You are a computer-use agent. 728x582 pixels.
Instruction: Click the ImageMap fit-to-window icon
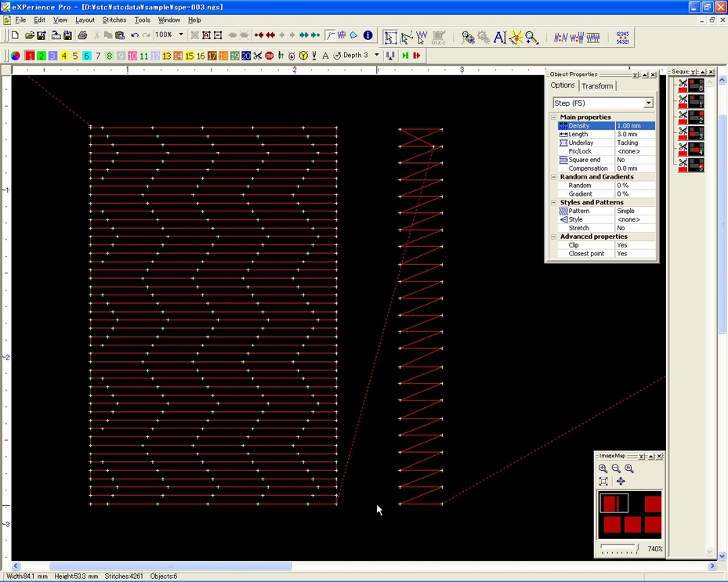(603, 481)
